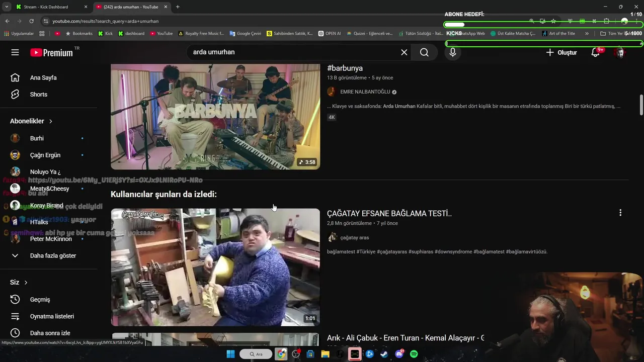Reload the page with refresh icon
The width and height of the screenshot is (644, 362).
point(31,21)
